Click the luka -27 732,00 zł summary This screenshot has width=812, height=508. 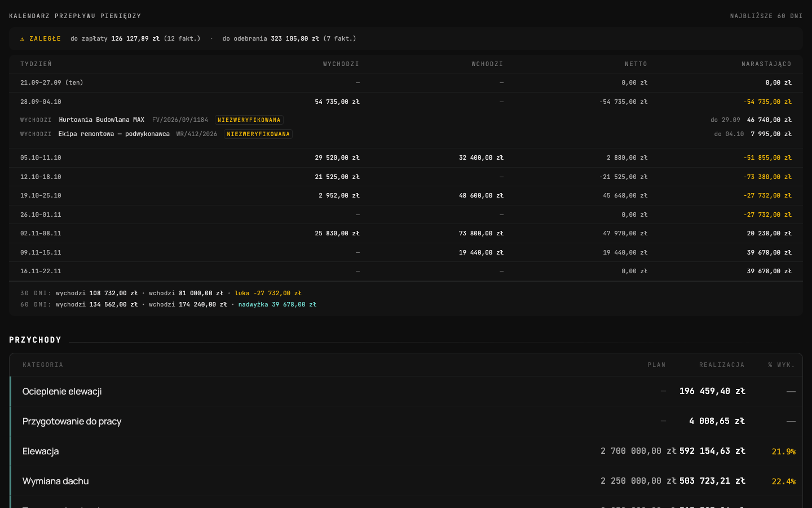coord(268,294)
